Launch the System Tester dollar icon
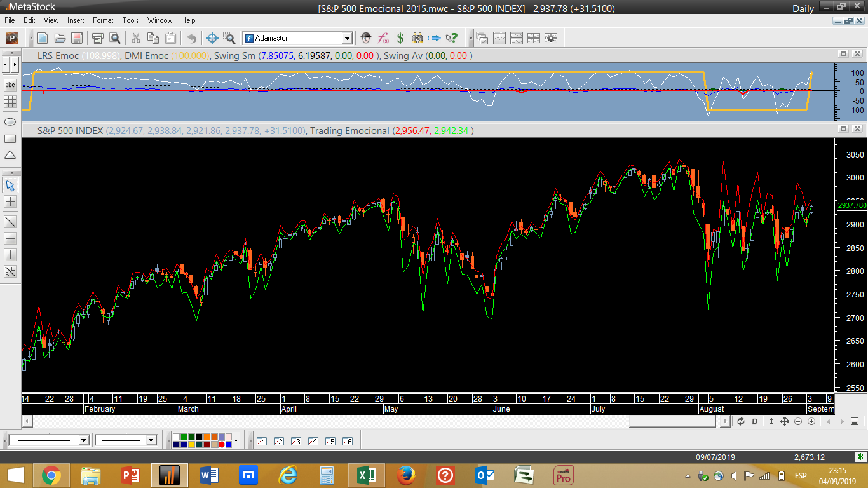The image size is (868, 488). pos(400,38)
